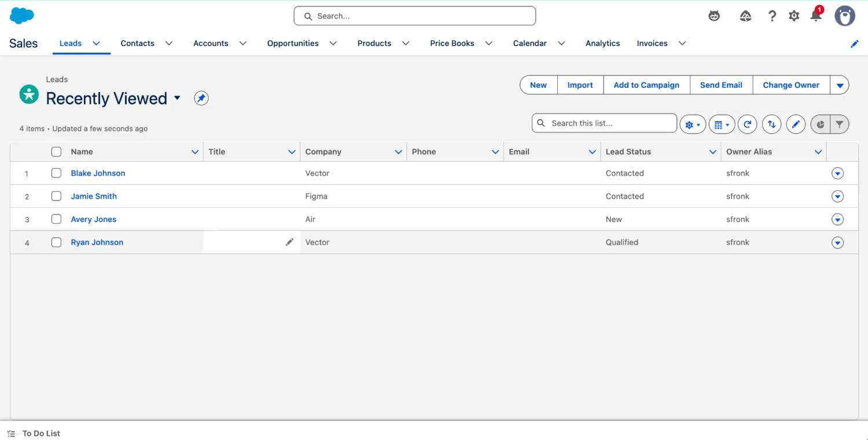The image size is (868, 440).
Task: Show more list actions dropdown
Action: [840, 85]
